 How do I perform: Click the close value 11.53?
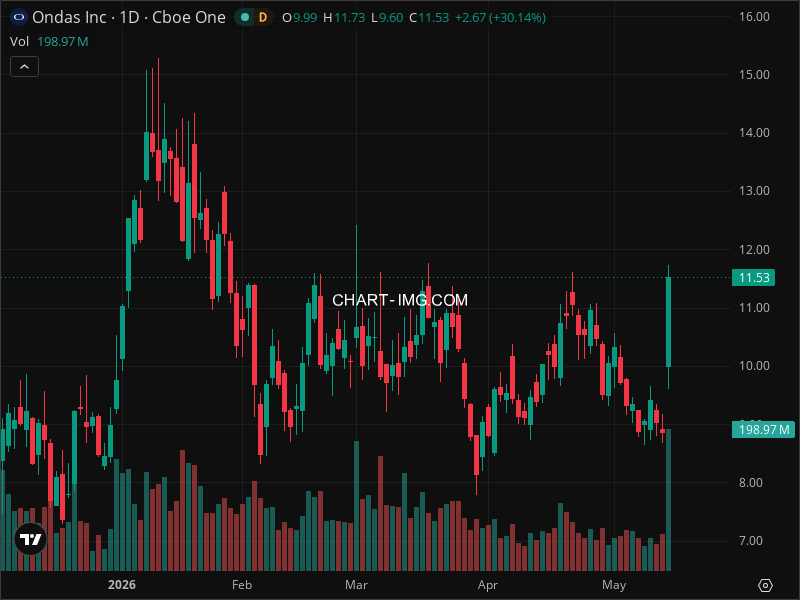434,18
